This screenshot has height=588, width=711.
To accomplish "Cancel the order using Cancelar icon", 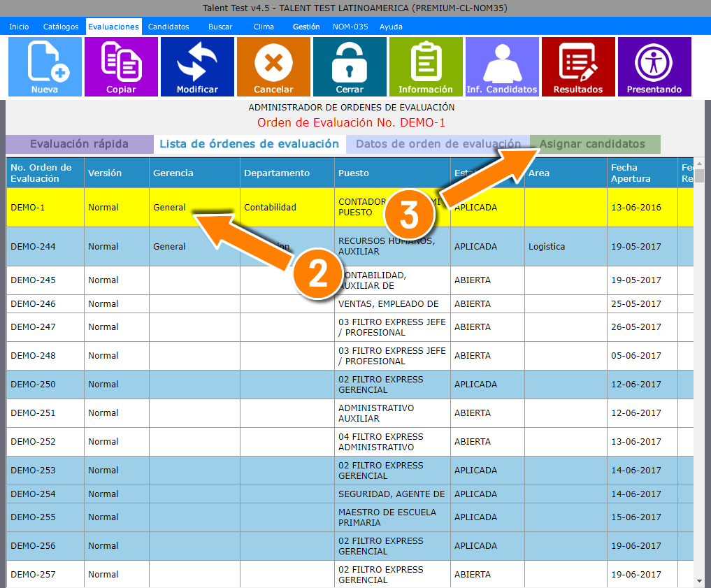I will 273,66.
